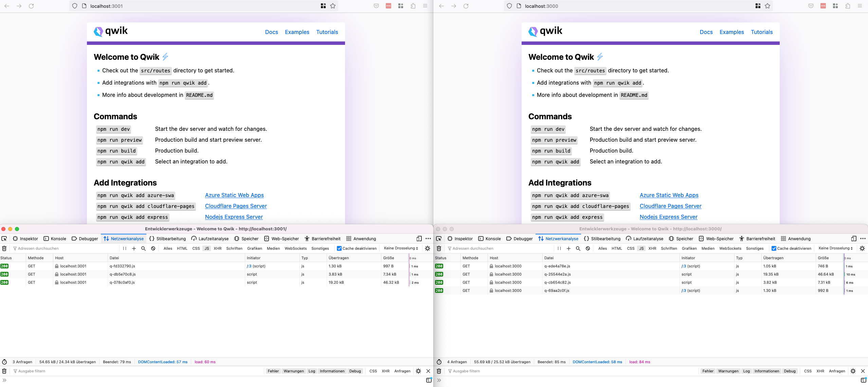868x387 pixels.
Task: Click request blocking icon in right network toolbar
Action: pos(588,248)
